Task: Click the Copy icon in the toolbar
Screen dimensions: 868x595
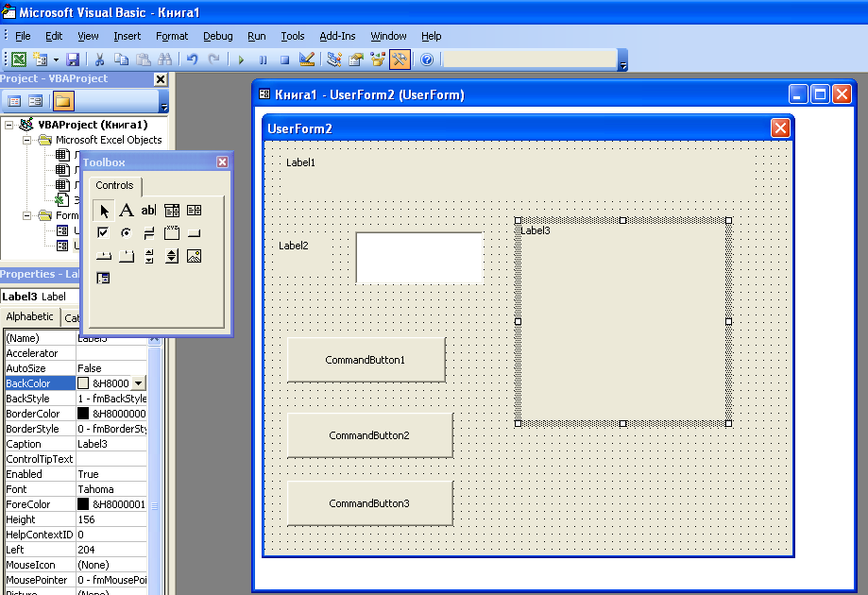Action: click(121, 59)
